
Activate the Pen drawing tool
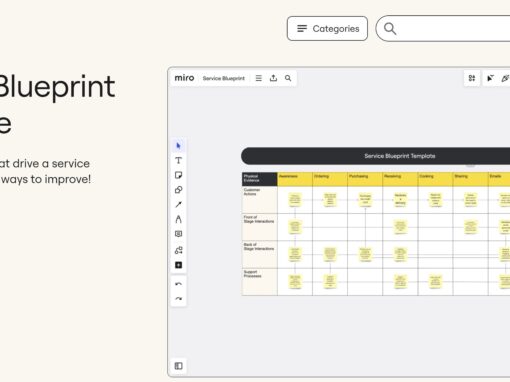click(x=178, y=219)
